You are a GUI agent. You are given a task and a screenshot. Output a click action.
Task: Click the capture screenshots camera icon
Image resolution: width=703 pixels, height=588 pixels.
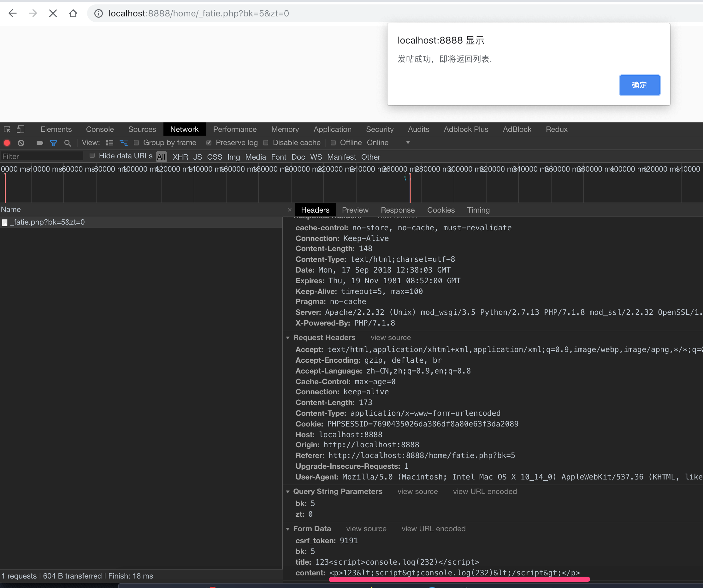pyautogui.click(x=40, y=143)
